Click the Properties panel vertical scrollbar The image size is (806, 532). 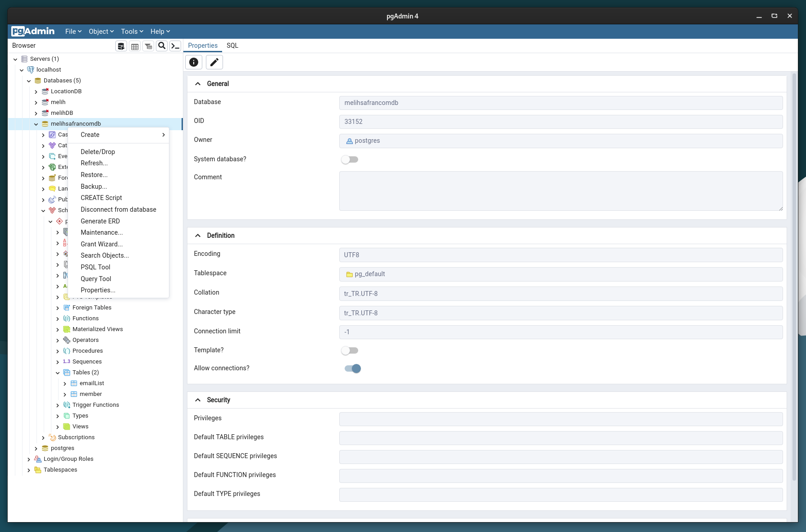coord(794,277)
